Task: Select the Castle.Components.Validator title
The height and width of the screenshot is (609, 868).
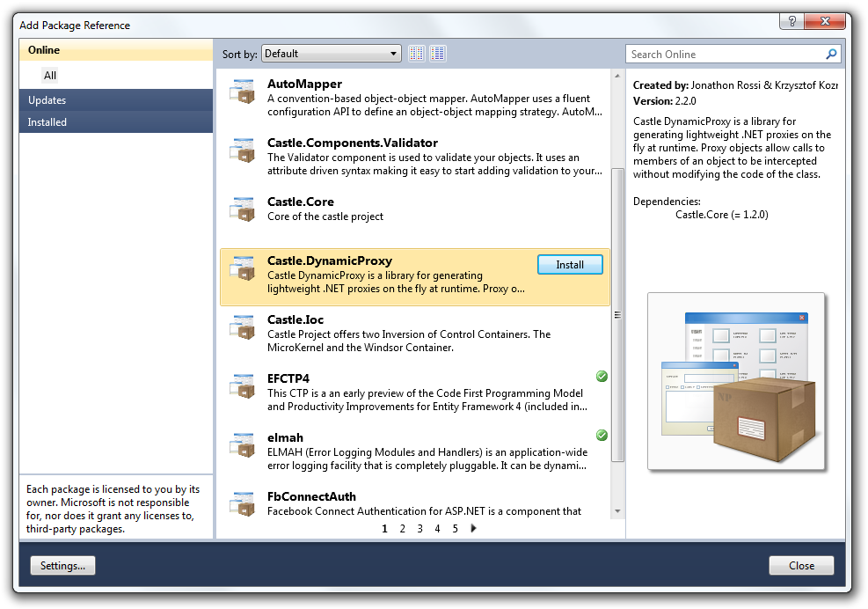Action: (x=353, y=143)
